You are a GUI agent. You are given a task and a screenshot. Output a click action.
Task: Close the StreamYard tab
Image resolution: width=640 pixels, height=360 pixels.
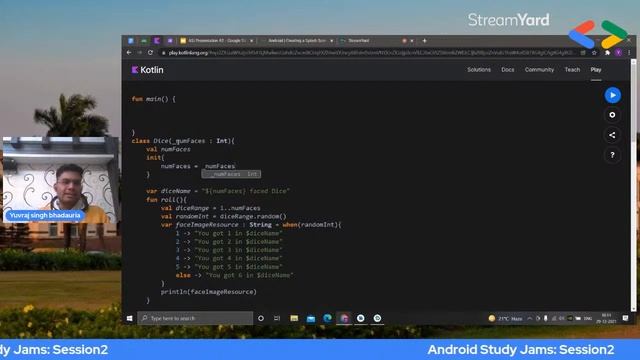click(412, 41)
